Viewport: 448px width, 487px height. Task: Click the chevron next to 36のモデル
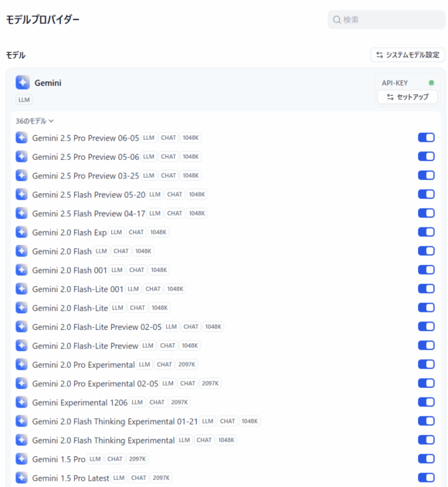[x=51, y=121]
